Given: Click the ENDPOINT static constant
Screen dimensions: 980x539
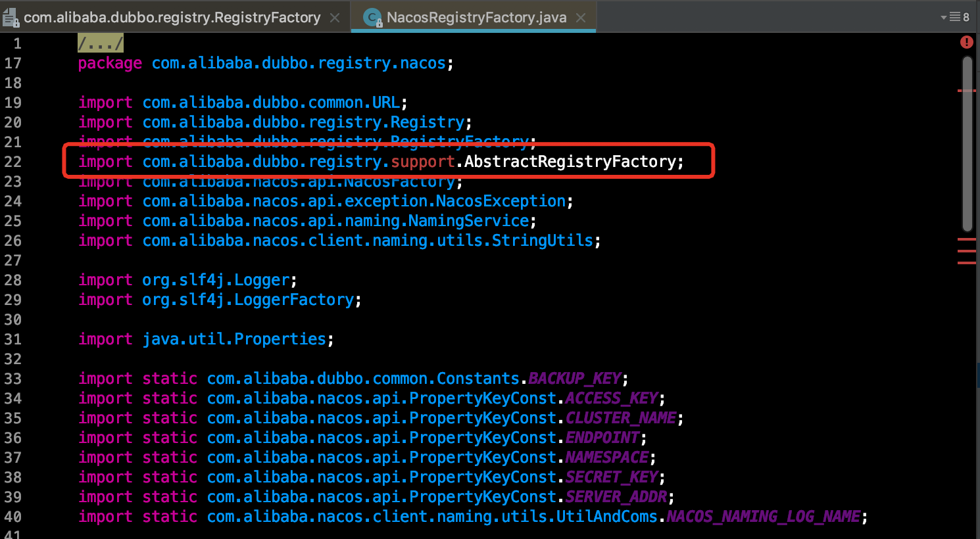Looking at the screenshot, I should tap(602, 438).
